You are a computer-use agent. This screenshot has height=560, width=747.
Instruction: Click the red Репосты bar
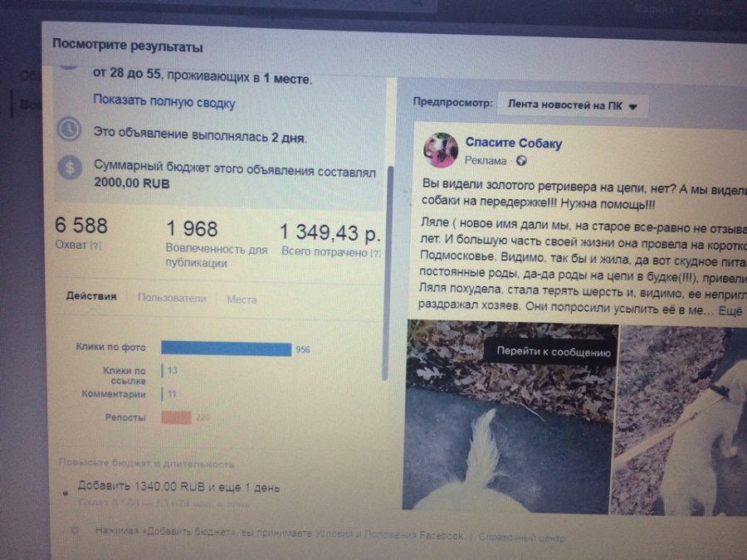pos(176,417)
